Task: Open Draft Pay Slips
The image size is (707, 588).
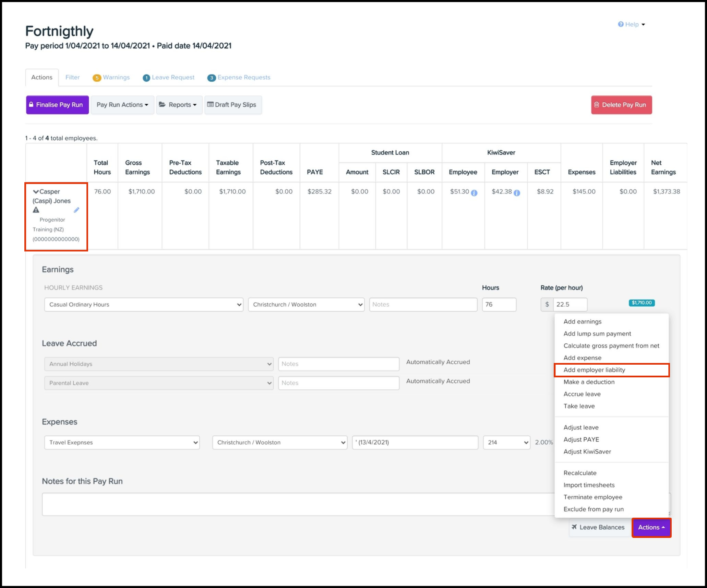Action: (x=233, y=105)
